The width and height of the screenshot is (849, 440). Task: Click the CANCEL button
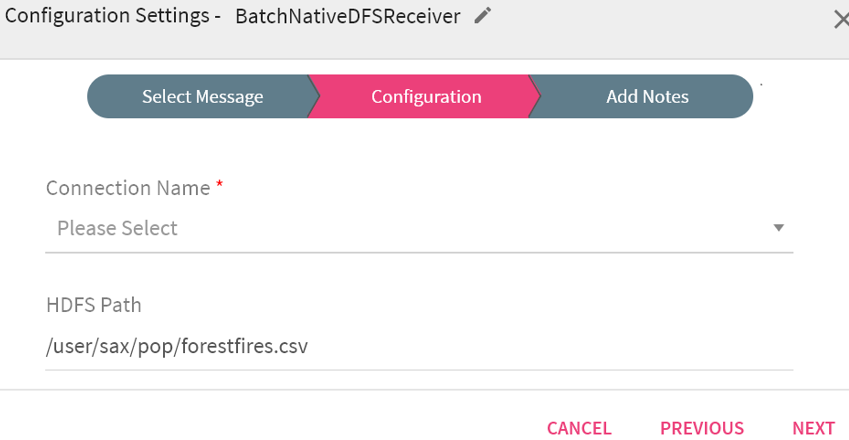579,428
